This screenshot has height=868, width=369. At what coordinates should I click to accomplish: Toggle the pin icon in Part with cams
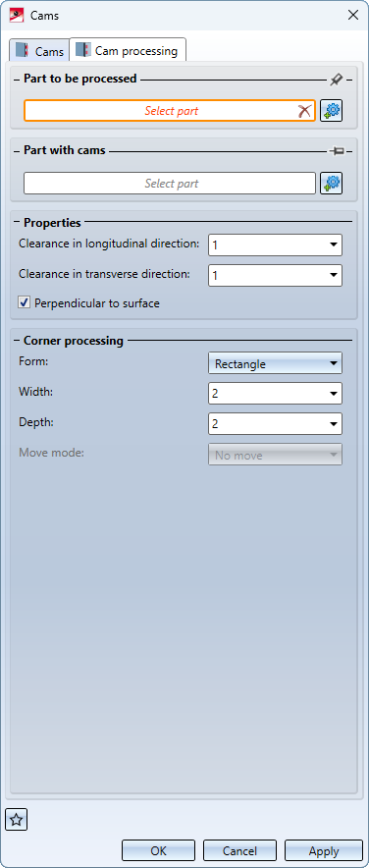point(337,150)
